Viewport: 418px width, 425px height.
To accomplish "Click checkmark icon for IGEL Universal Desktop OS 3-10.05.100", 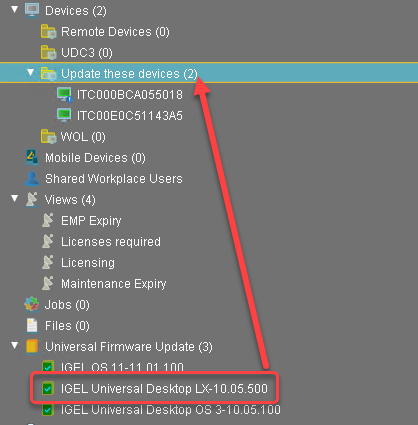I will click(x=48, y=409).
